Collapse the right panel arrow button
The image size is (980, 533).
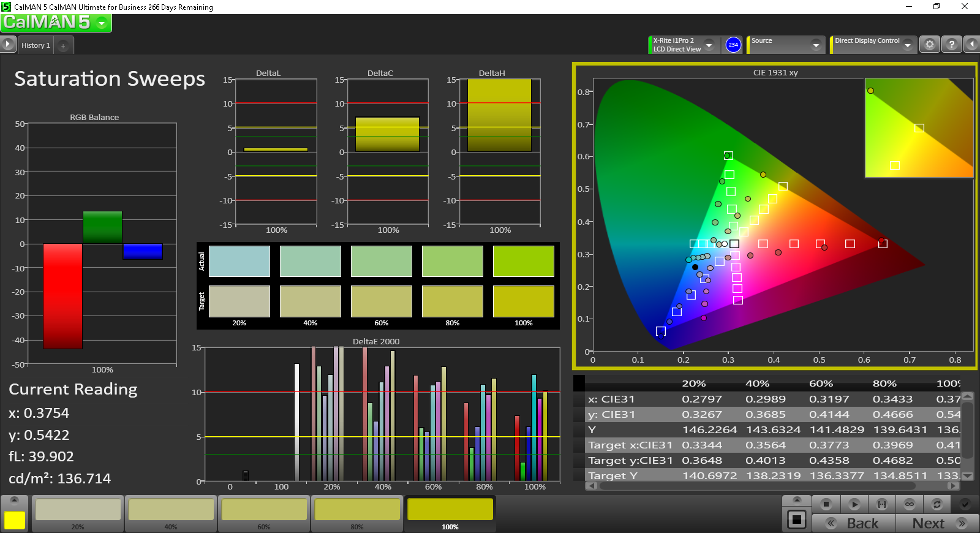point(971,45)
